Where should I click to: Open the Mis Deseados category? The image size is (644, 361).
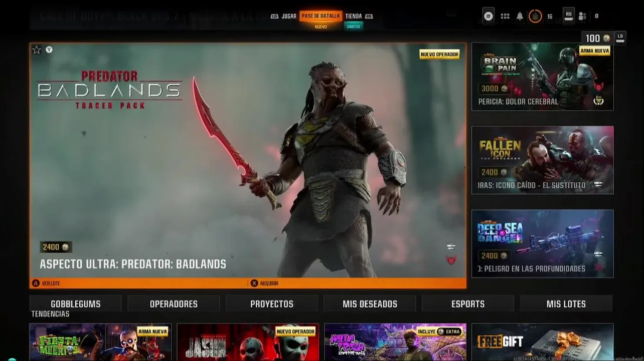[x=370, y=304]
